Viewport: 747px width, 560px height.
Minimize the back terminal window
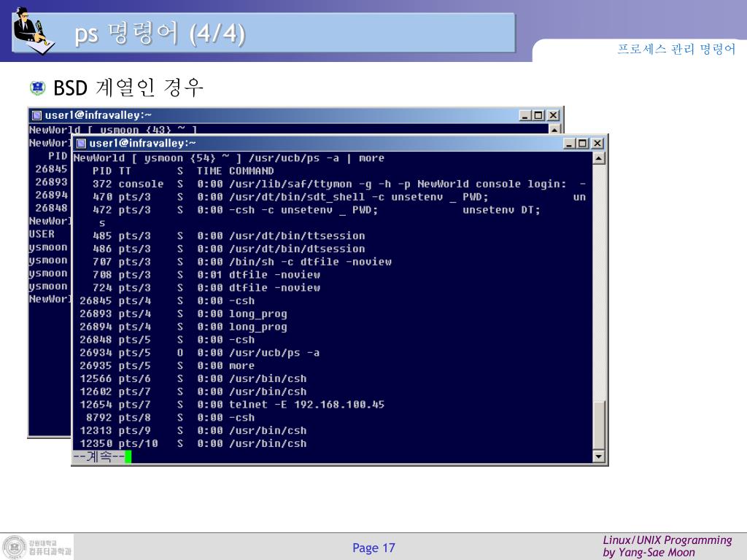coord(525,115)
